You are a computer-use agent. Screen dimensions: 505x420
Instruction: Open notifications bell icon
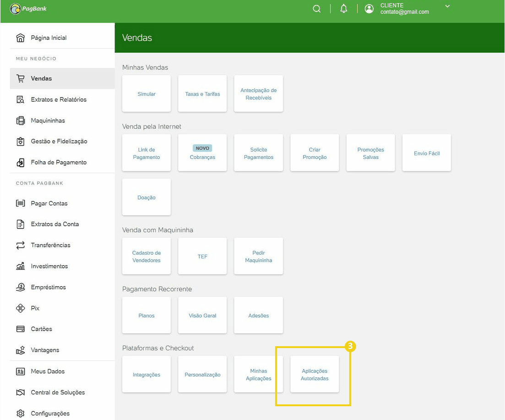point(344,9)
